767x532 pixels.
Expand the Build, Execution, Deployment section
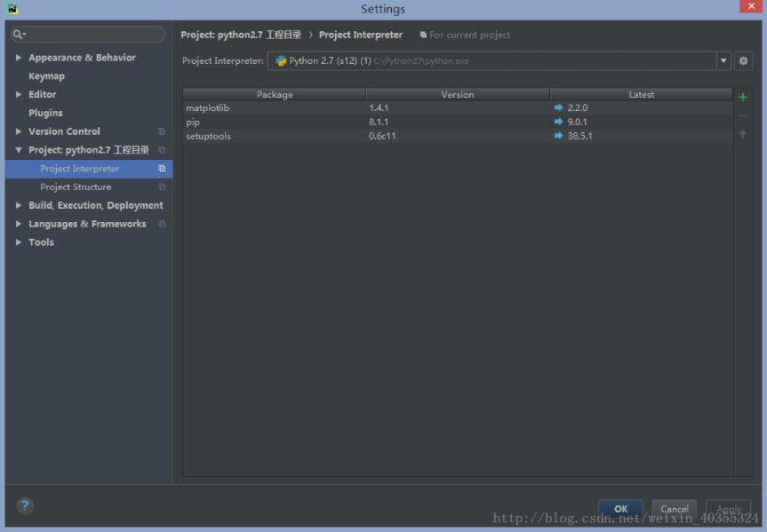[x=17, y=205]
